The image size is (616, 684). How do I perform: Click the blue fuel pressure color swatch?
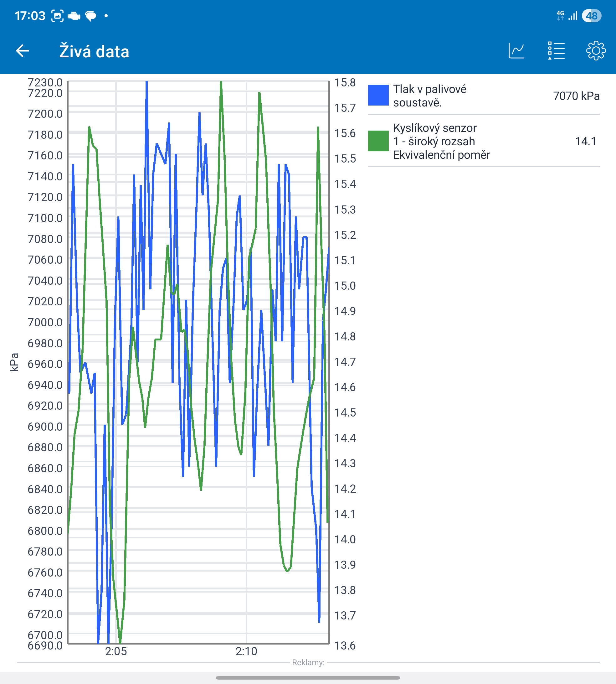point(378,96)
